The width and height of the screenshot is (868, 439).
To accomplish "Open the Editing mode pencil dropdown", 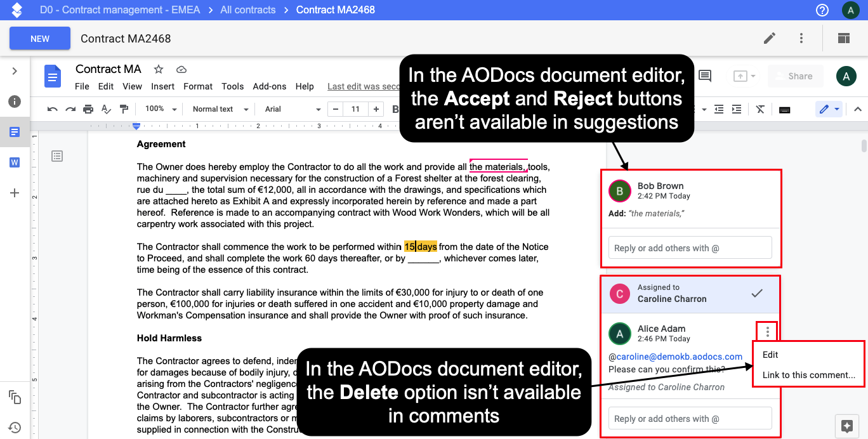I will (829, 109).
